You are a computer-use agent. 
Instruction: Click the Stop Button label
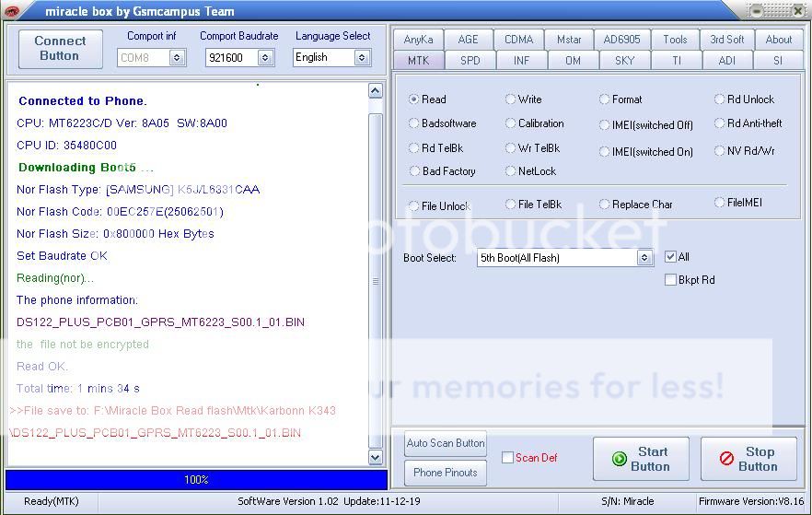point(759,459)
